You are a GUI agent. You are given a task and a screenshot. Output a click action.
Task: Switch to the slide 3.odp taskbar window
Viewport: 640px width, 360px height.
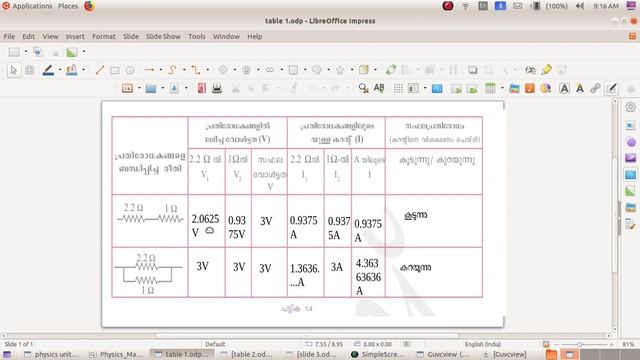coord(312,354)
